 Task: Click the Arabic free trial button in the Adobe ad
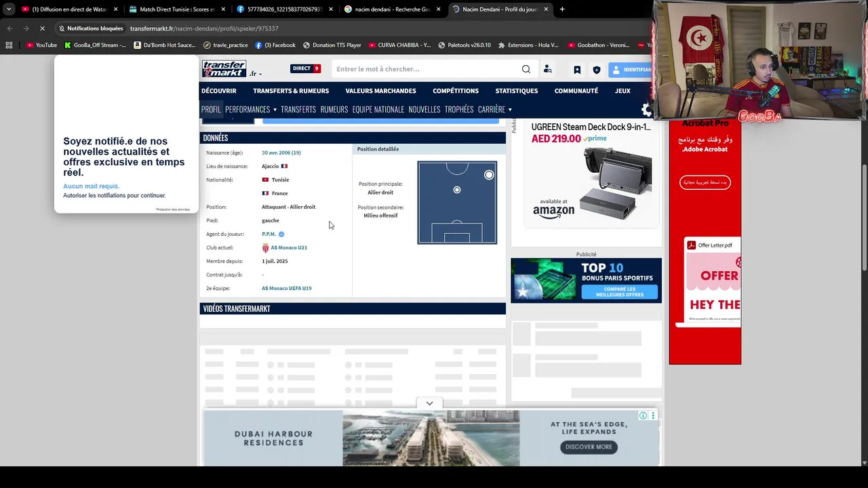705,182
